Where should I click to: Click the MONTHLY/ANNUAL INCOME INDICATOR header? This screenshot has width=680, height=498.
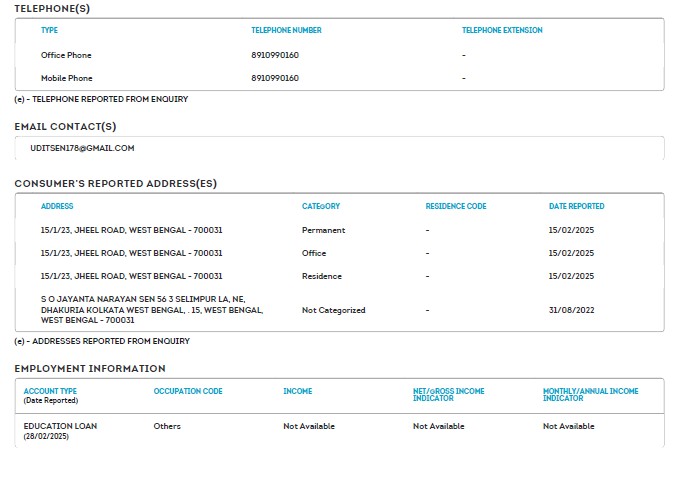[x=589, y=394]
